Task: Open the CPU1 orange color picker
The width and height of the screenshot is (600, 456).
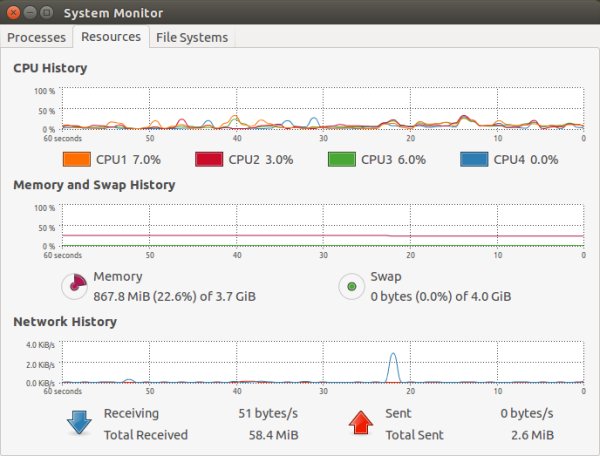Action: pyautogui.click(x=77, y=159)
